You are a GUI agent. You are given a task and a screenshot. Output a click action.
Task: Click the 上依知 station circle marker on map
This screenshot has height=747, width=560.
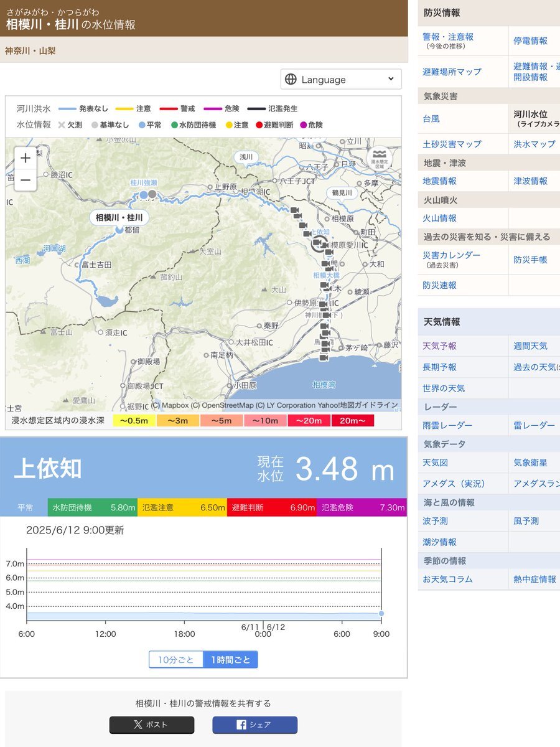(x=318, y=244)
